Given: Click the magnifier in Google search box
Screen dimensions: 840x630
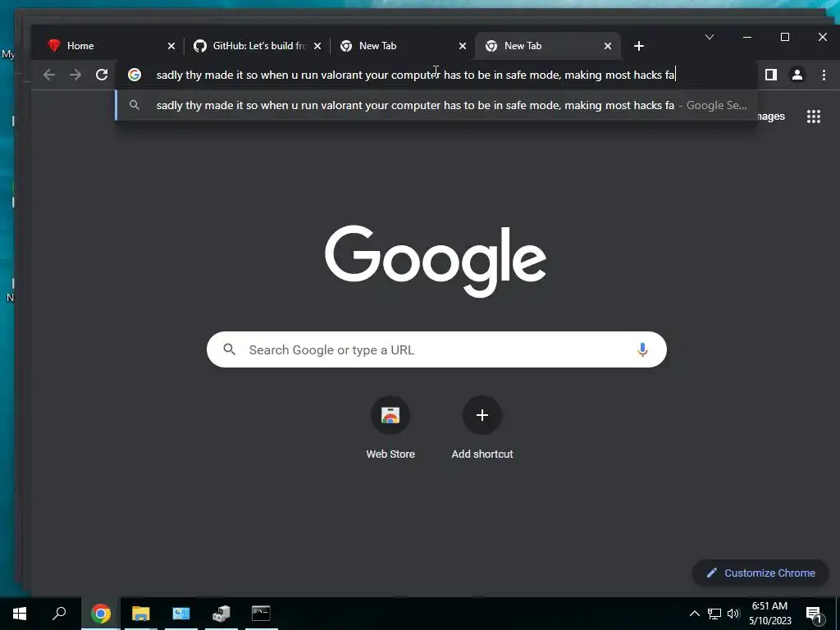Looking at the screenshot, I should tap(230, 349).
